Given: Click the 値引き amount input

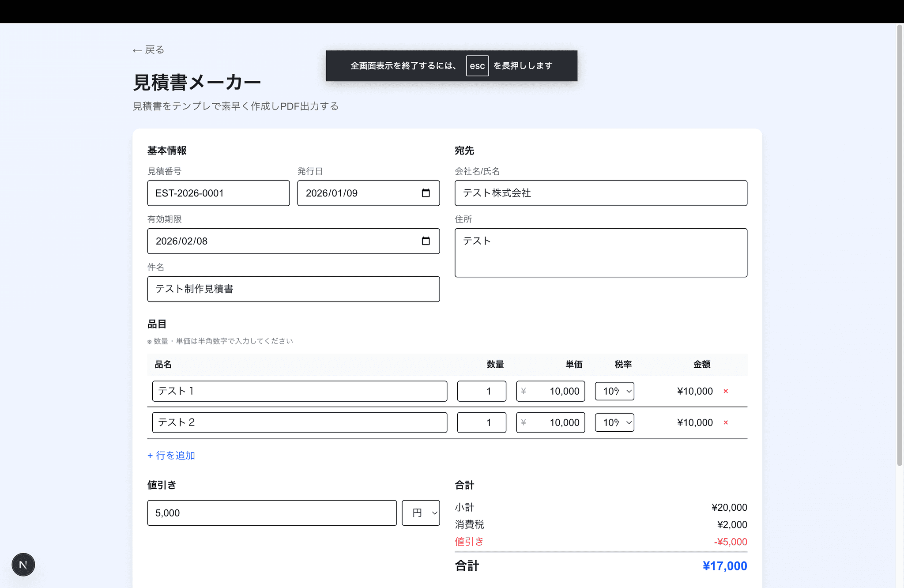Looking at the screenshot, I should [x=272, y=513].
